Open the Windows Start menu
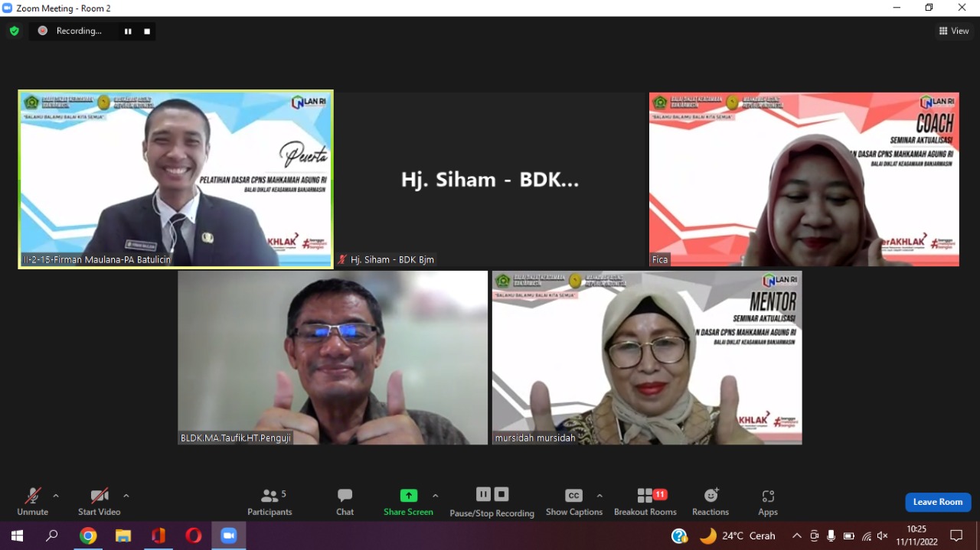The height and width of the screenshot is (550, 980). 17,535
